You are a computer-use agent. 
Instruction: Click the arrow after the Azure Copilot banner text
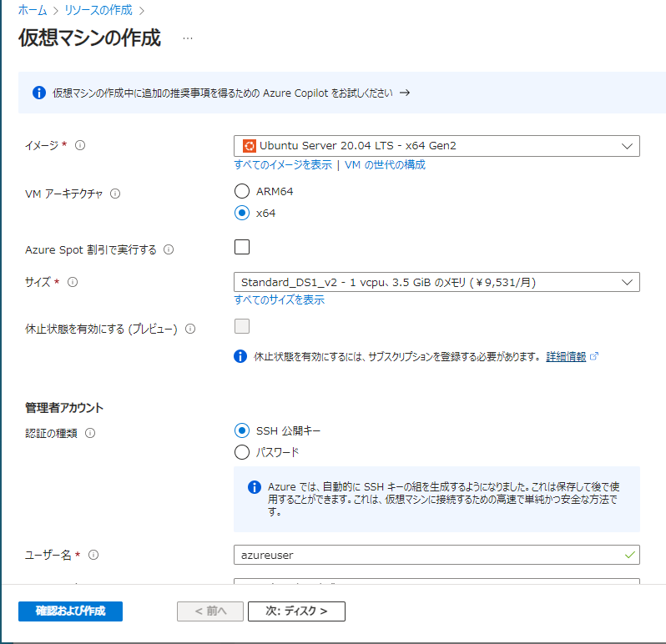coord(405,93)
